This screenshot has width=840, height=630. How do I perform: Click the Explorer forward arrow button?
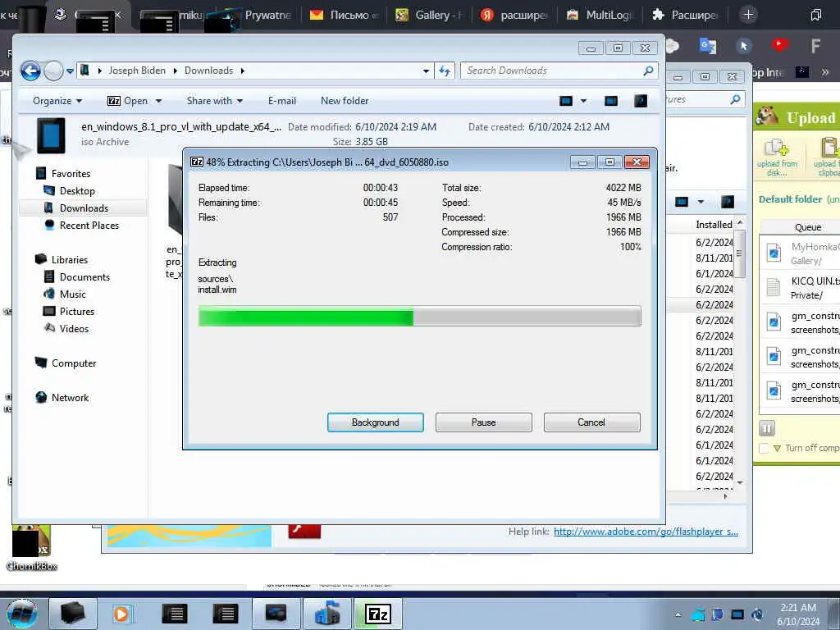53,71
